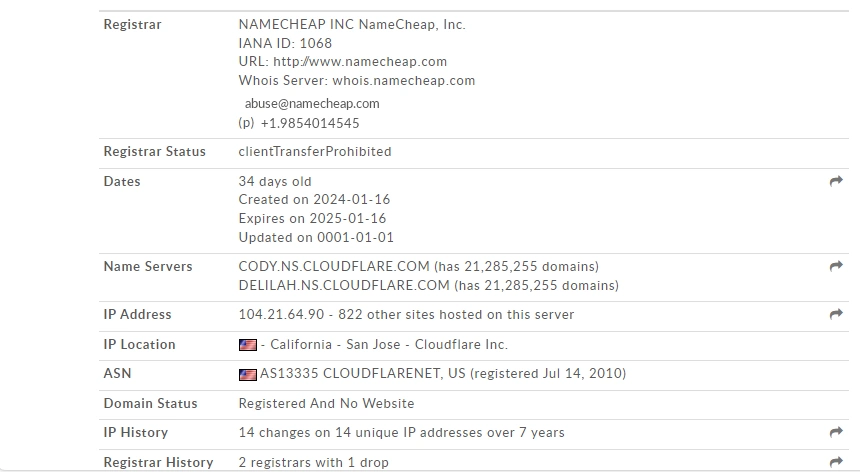860x472 pixels.
Task: Click the arrow icon in the IP History row
Action: pos(836,432)
